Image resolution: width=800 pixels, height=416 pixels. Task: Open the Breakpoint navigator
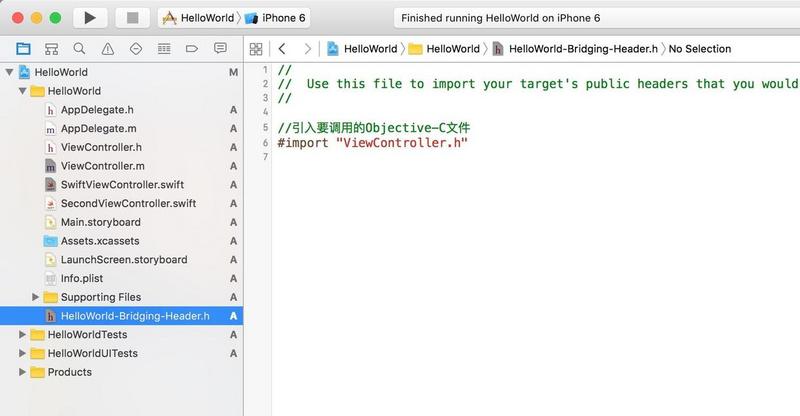192,48
